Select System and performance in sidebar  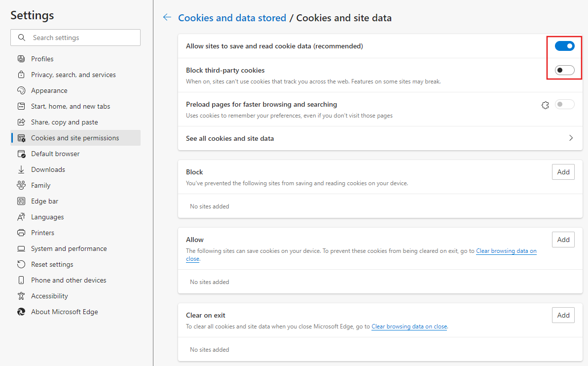point(69,248)
